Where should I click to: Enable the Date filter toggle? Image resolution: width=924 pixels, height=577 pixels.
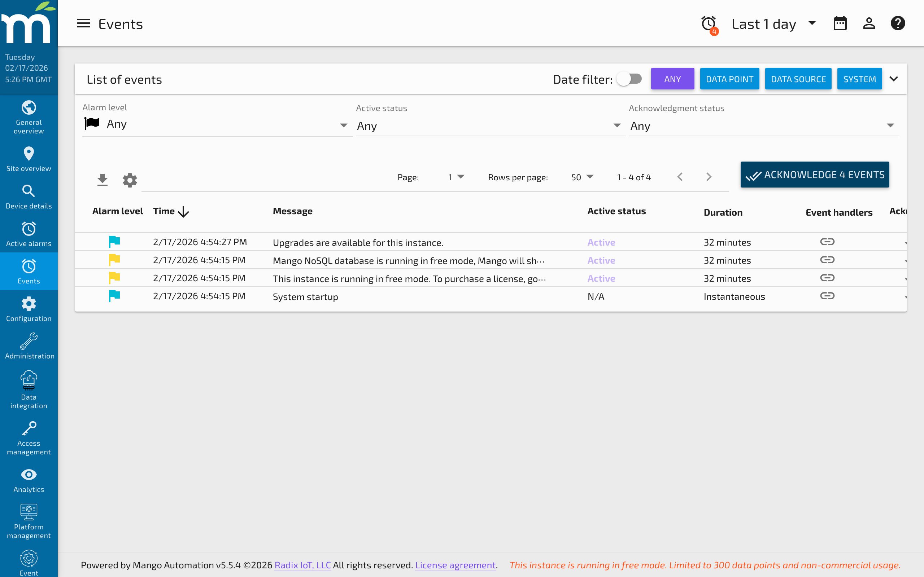coord(629,79)
